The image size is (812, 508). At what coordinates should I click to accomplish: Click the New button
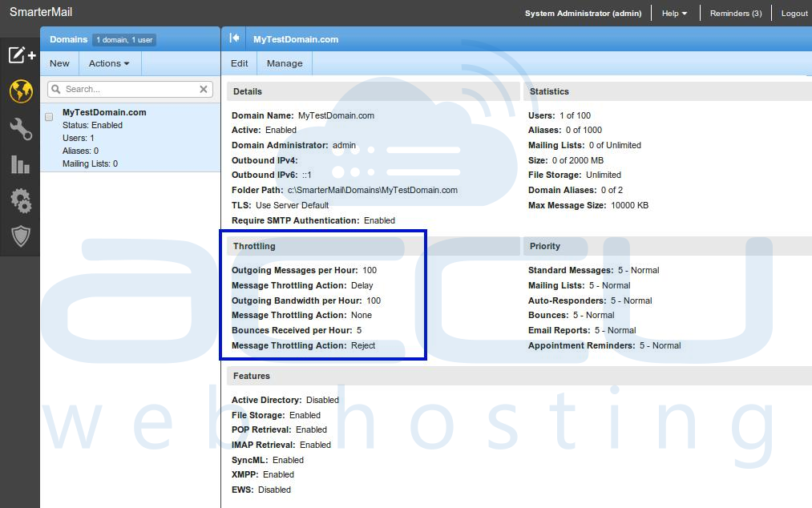tap(59, 63)
